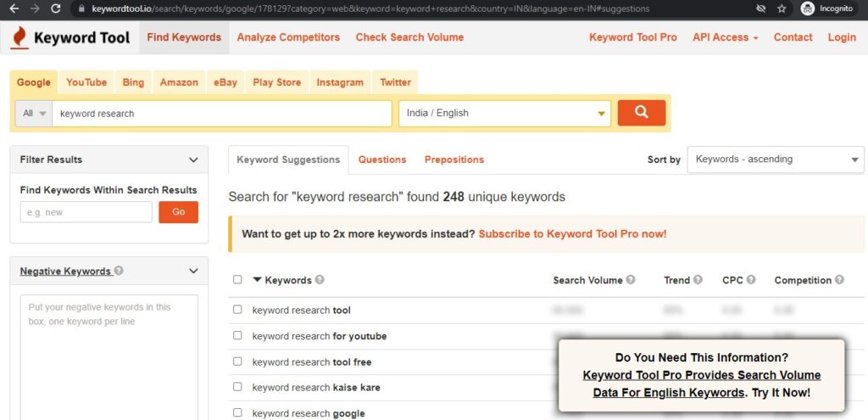Click the browser address bar URL

point(370,8)
